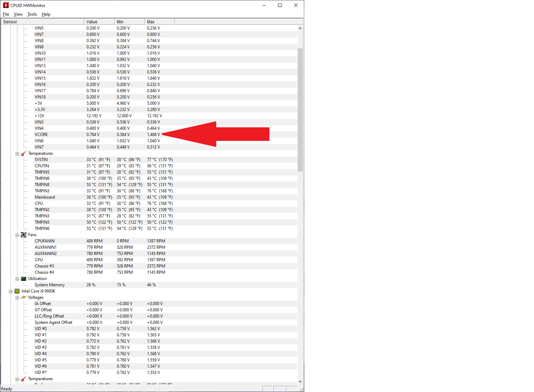Image resolution: width=534 pixels, height=392 pixels.
Task: Select the VIN10 voltage row
Action: 149,53
